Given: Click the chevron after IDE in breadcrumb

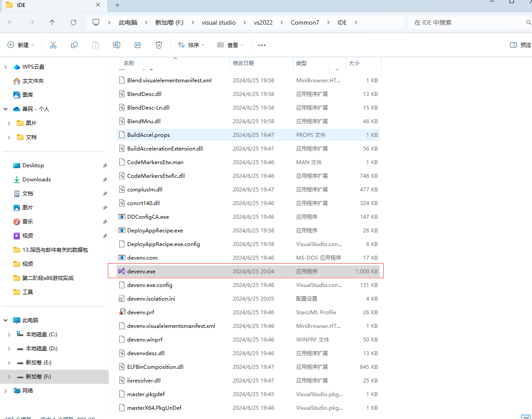Looking at the screenshot, I should click(x=356, y=22).
